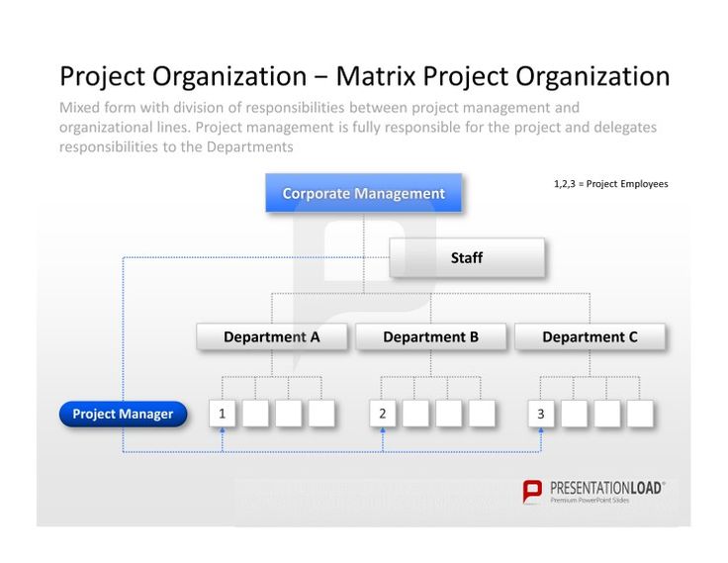728x563 pixels.
Task: Select the gray subtitle paragraph starting 'Mixed form'
Action: 357,127
